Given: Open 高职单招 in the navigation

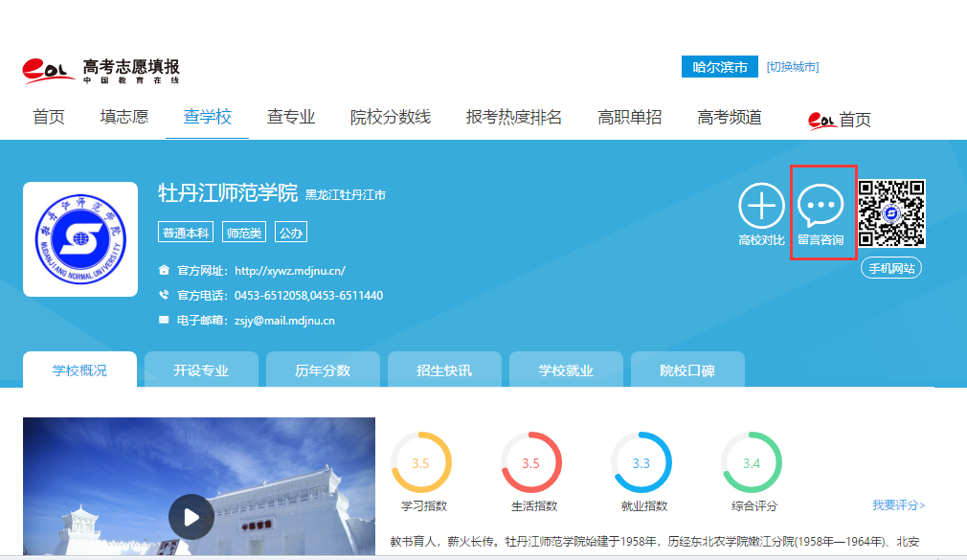Looking at the screenshot, I should coord(629,117).
